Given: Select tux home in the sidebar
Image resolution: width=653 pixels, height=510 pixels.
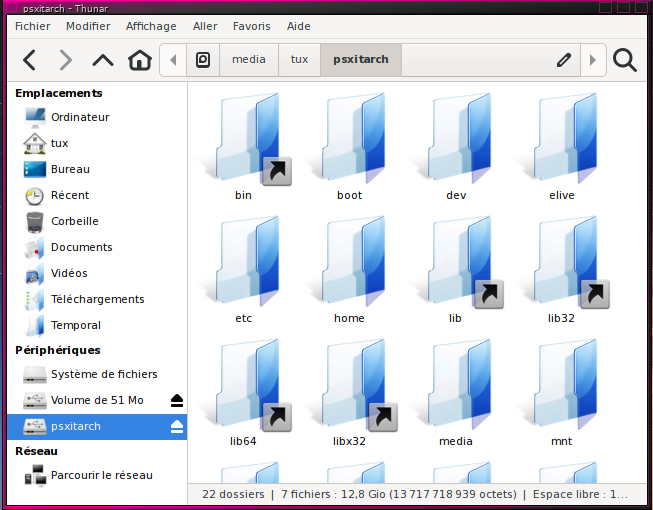Looking at the screenshot, I should [97, 143].
